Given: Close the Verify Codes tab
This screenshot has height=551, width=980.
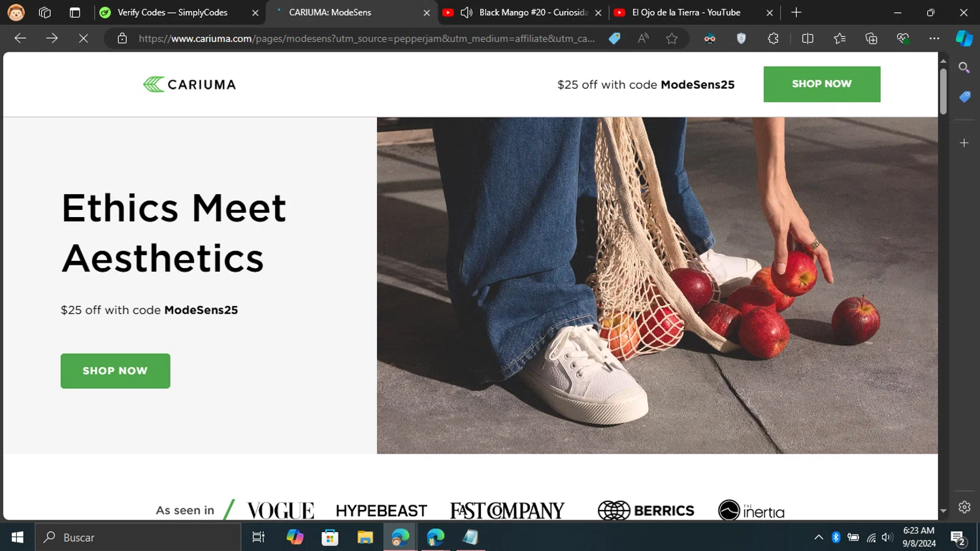Looking at the screenshot, I should 255,12.
